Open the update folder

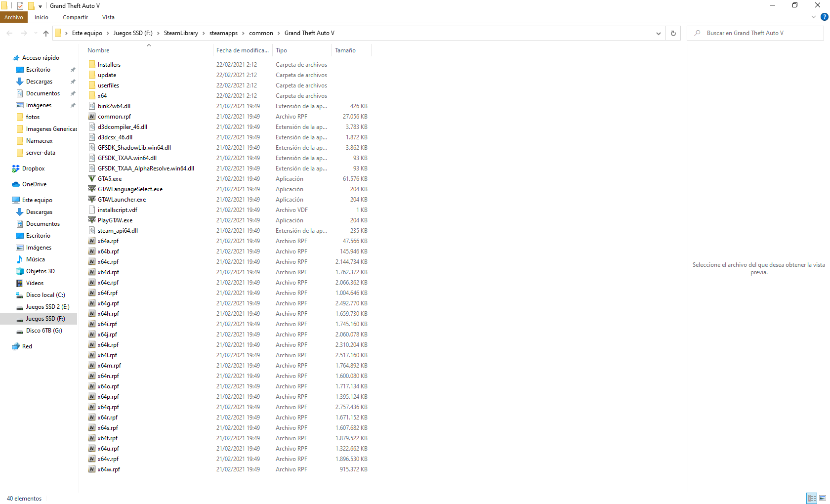[107, 75]
